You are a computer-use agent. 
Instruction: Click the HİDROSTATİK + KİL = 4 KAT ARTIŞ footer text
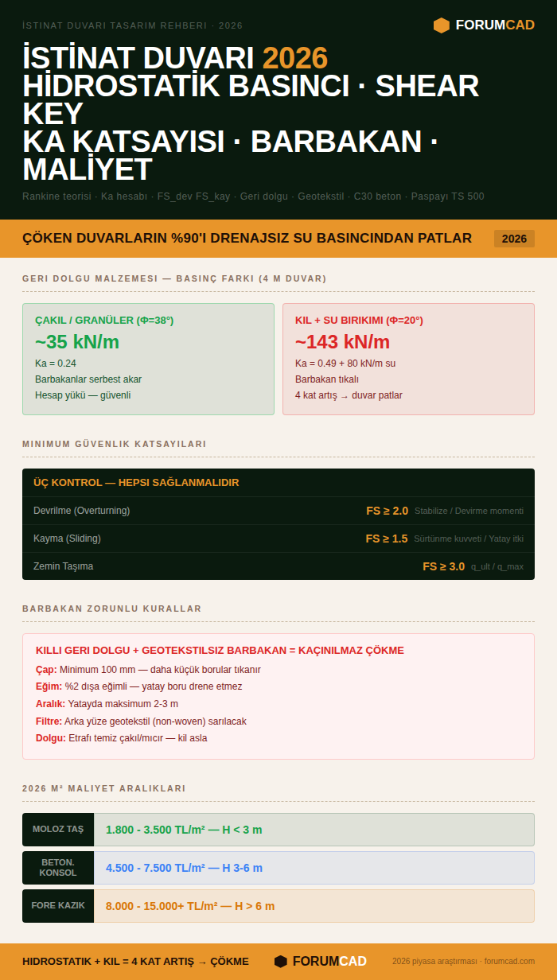135,962
